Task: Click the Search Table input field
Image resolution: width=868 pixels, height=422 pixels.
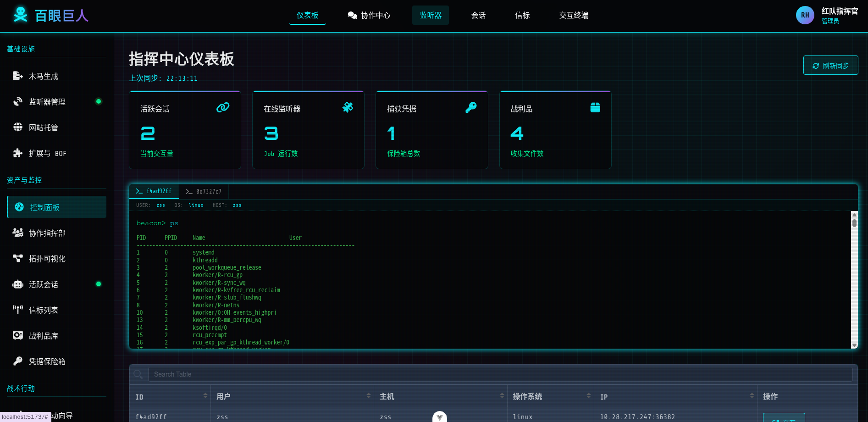Action: (500, 374)
